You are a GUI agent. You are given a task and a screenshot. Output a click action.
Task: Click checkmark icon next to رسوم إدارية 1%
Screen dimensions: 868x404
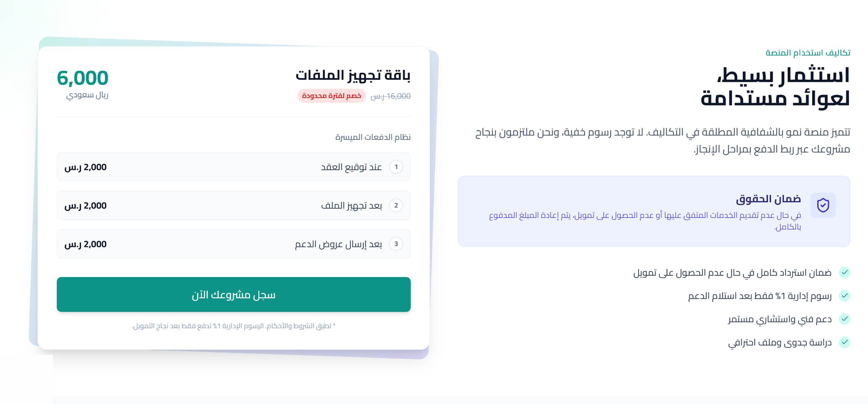click(844, 296)
